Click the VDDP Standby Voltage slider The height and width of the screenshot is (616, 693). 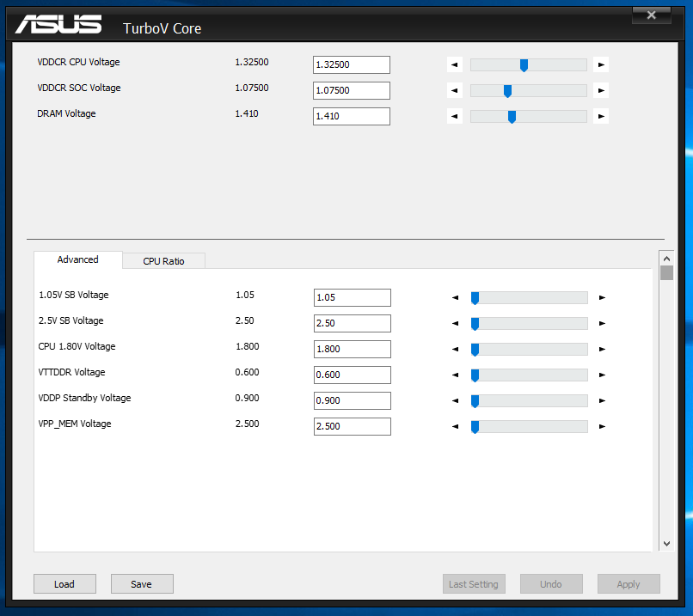pyautogui.click(x=530, y=401)
